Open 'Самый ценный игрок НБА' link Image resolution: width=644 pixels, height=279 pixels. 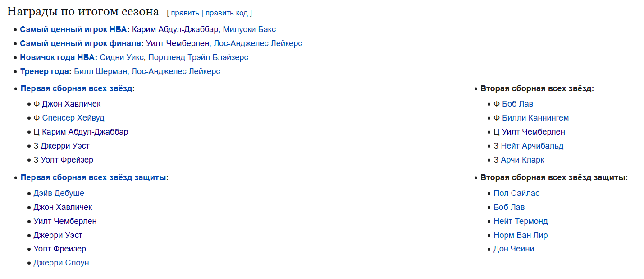[73, 29]
